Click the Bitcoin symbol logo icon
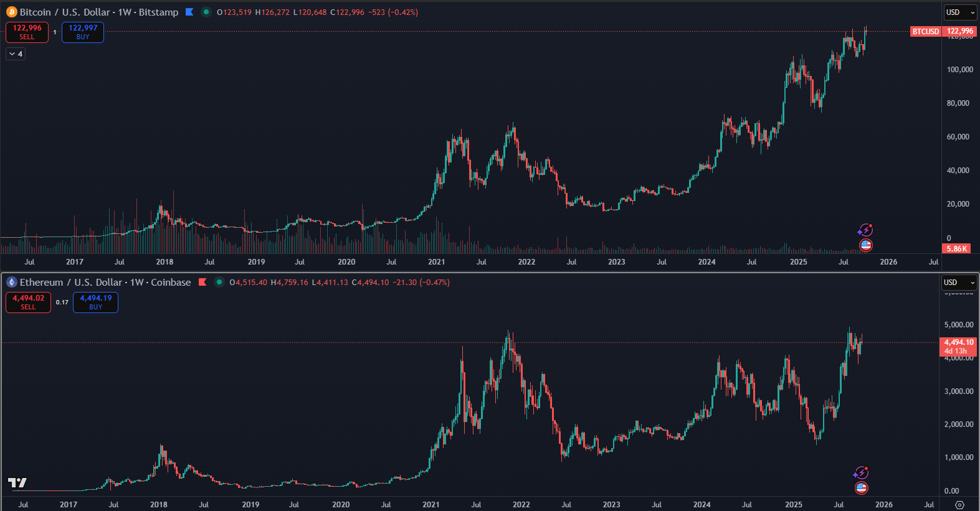The height and width of the screenshot is (511, 980). point(11,12)
